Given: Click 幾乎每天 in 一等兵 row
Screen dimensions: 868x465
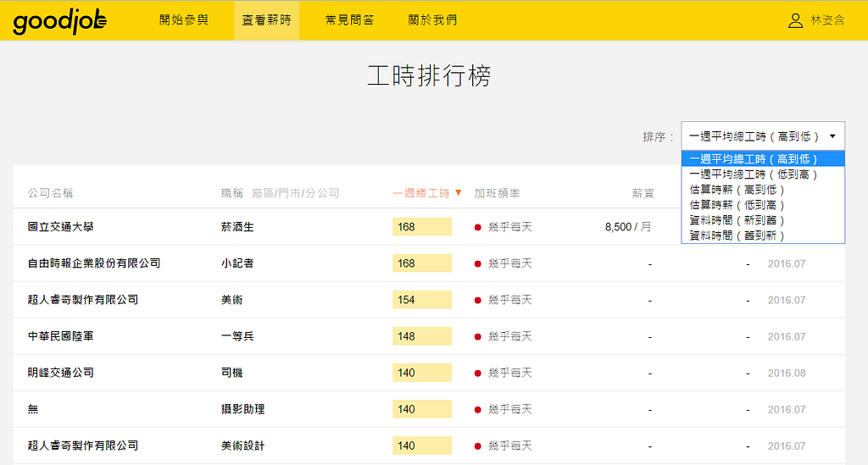Looking at the screenshot, I should point(509,336).
